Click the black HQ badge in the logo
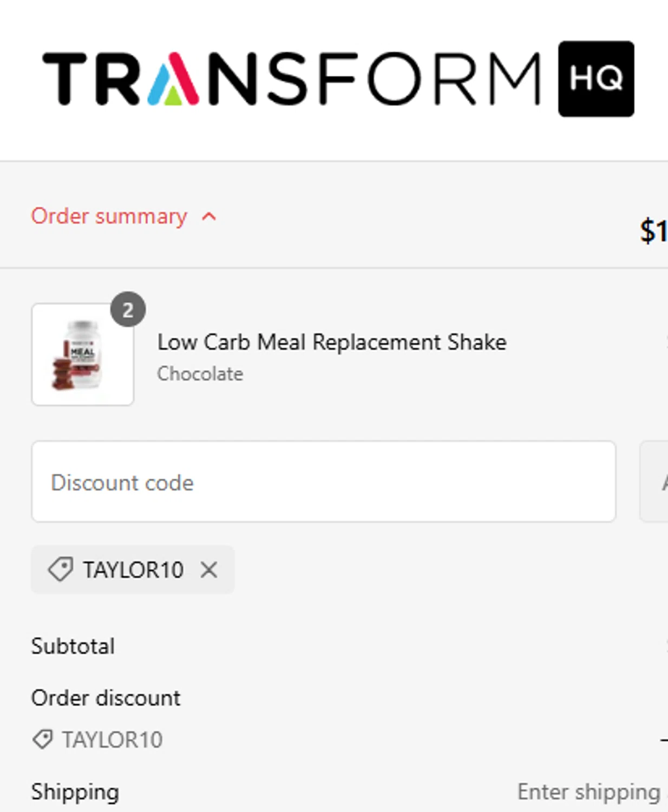 596,78
